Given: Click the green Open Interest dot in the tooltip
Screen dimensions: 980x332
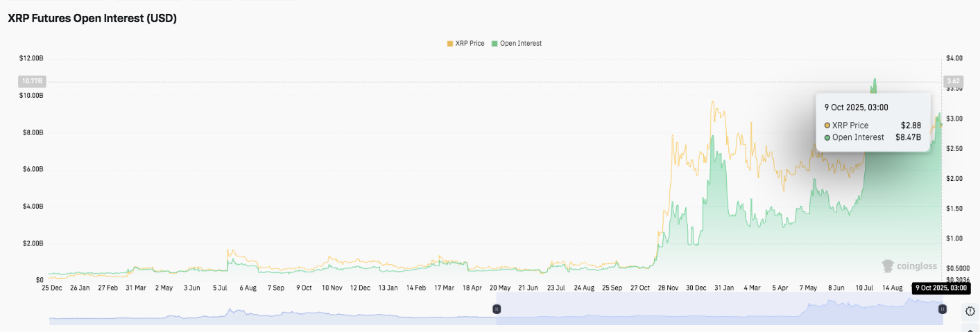Looking at the screenshot, I should [827, 137].
